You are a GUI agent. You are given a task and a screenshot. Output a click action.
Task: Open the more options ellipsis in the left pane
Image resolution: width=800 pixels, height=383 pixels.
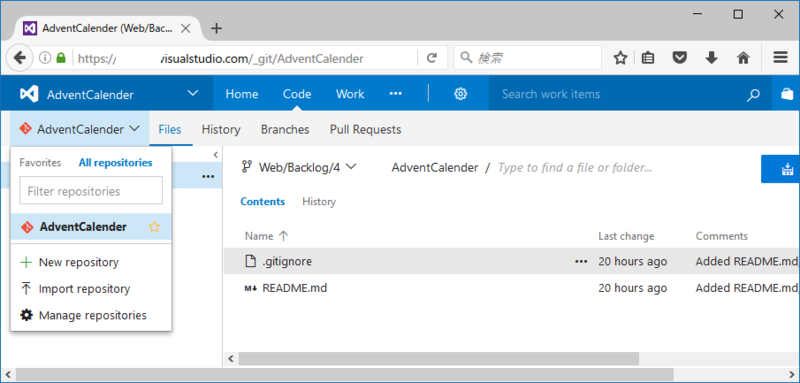pos(208,176)
